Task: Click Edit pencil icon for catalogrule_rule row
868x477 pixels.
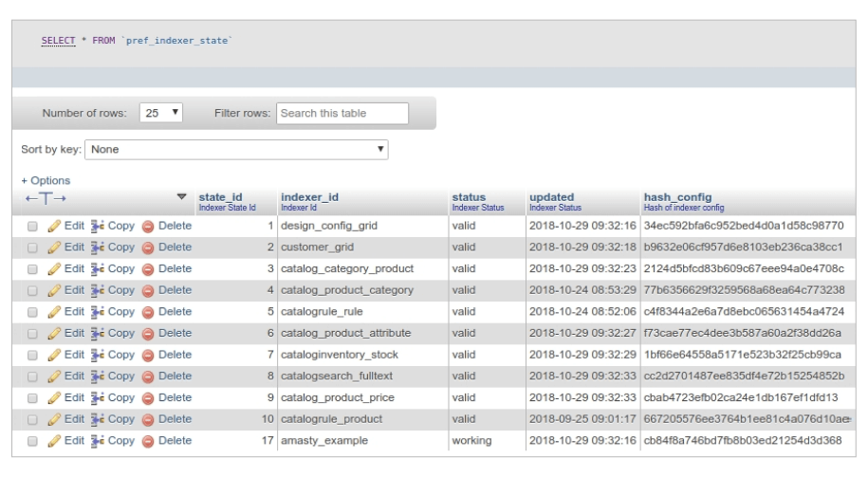Action: [x=54, y=311]
